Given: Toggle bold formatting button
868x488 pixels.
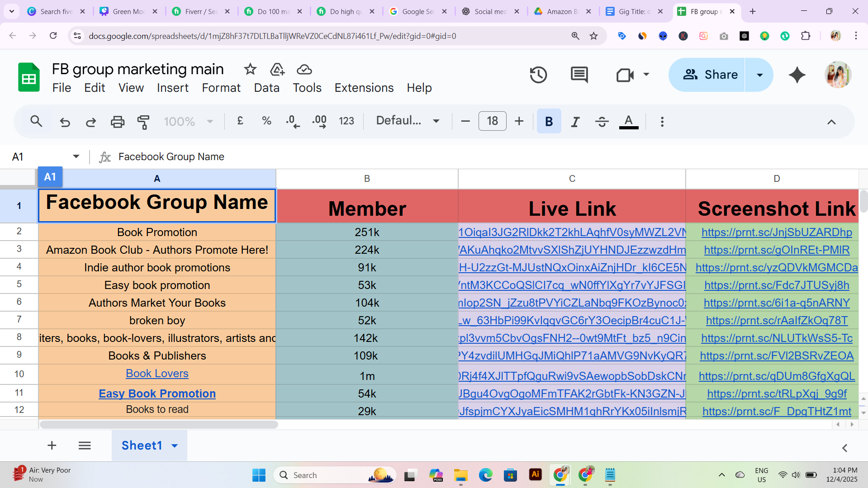Looking at the screenshot, I should pos(549,122).
